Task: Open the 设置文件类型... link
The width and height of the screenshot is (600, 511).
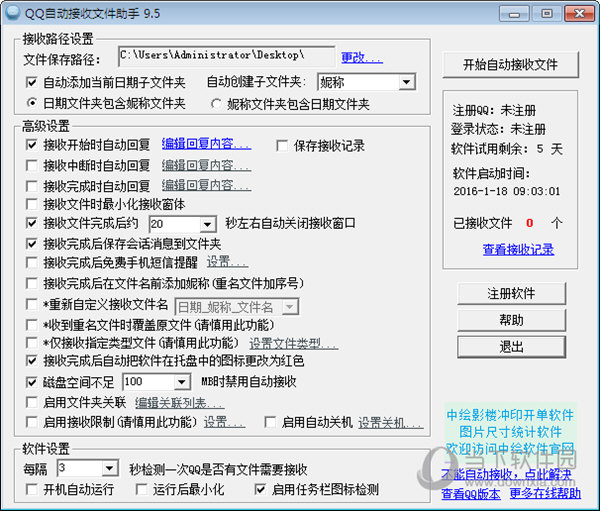Action: click(x=293, y=343)
